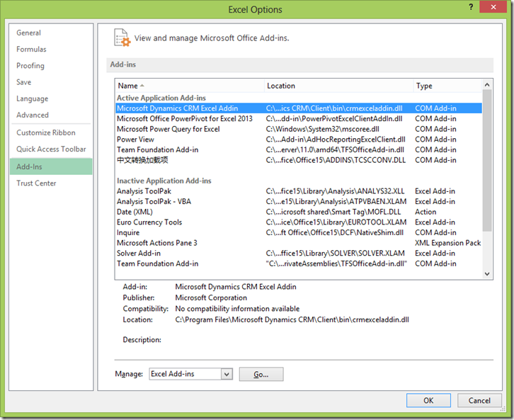The width and height of the screenshot is (514, 420).
Task: Open the General options category
Action: 51,33
